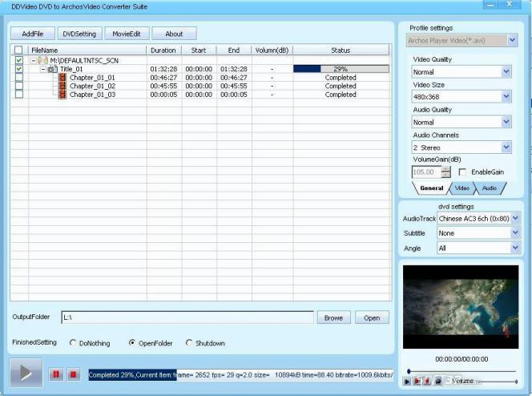This screenshot has height=396, width=532.
Task: Click the OutputFolder path field
Action: [187, 317]
